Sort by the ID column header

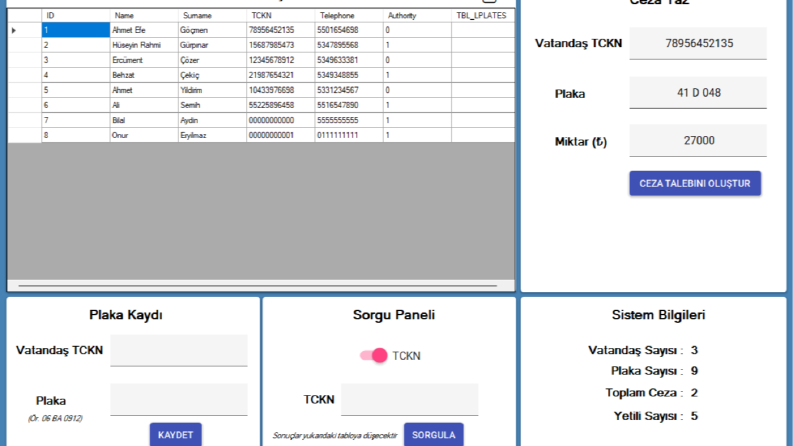point(75,16)
